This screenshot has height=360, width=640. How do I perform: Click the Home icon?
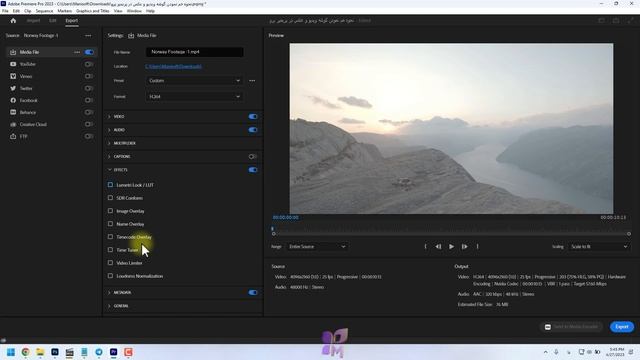click(13, 20)
